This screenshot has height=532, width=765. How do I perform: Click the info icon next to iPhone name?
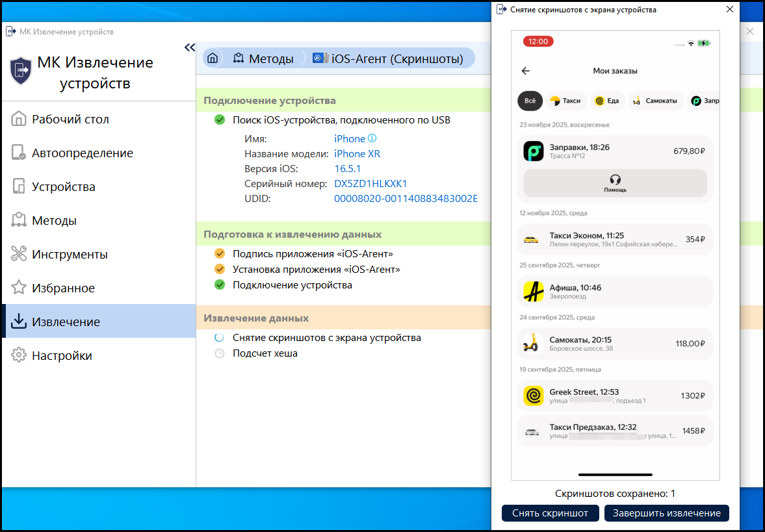(372, 138)
